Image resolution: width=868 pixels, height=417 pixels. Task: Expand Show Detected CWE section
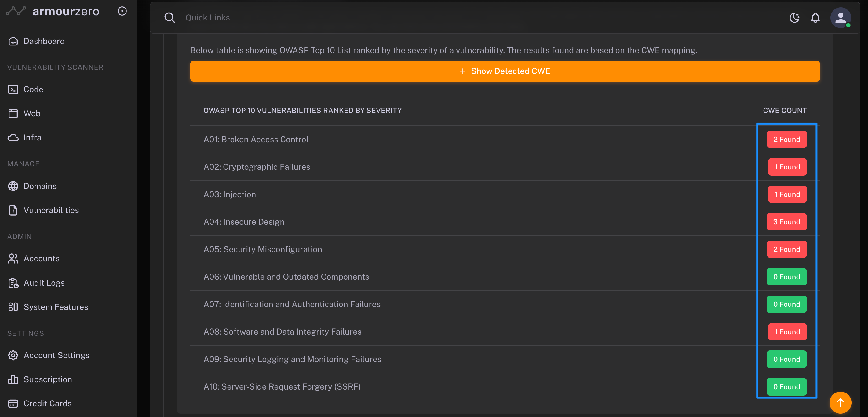pos(505,71)
